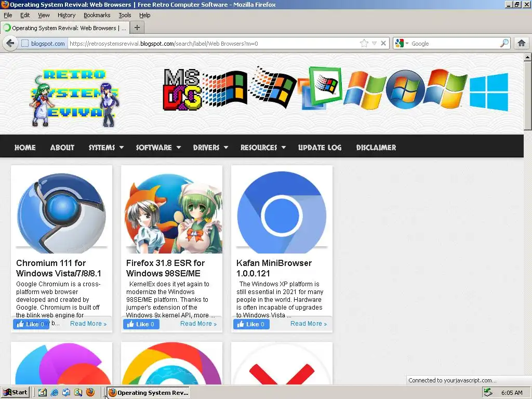
Task: Bookmark this page with the star icon
Action: (x=364, y=44)
